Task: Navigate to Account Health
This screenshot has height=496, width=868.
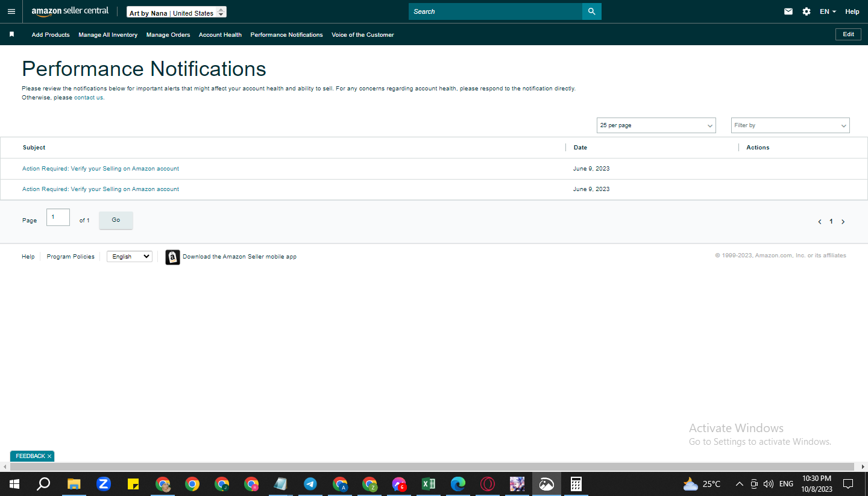Action: [x=220, y=35]
